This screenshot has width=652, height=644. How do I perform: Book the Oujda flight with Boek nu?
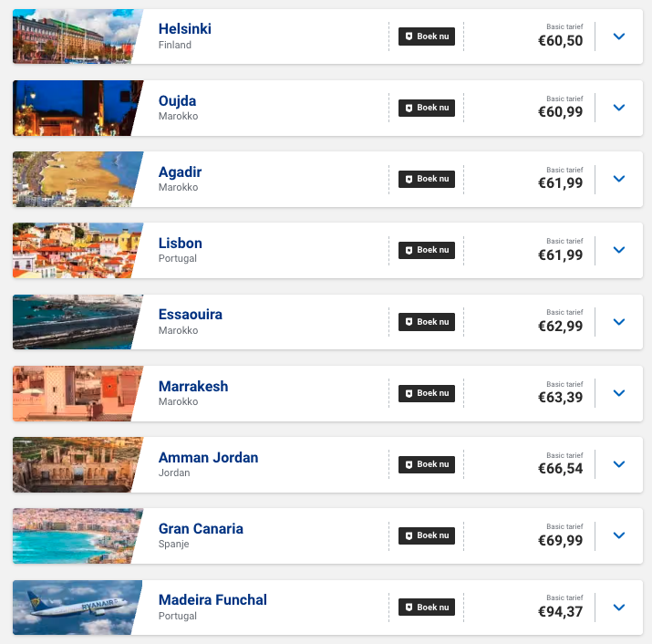(x=426, y=108)
